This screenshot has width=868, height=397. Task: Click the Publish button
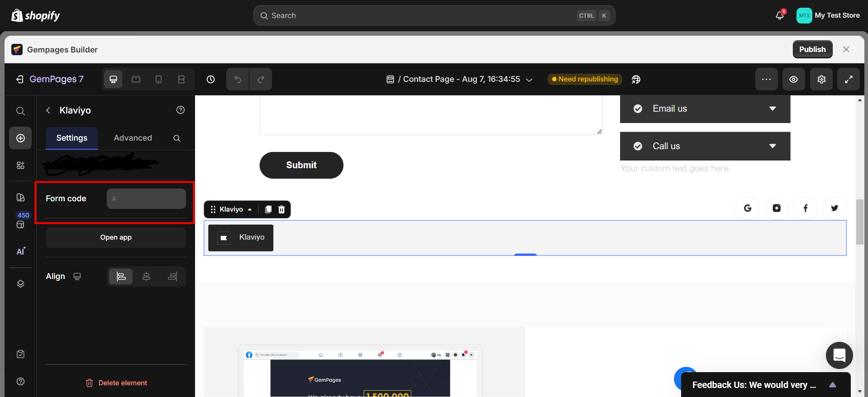pyautogui.click(x=812, y=49)
